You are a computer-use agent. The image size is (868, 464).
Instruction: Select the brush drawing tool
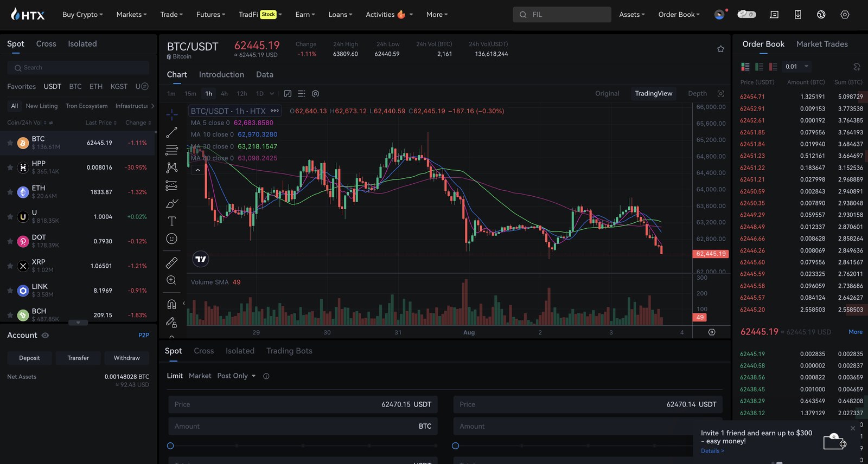171,203
